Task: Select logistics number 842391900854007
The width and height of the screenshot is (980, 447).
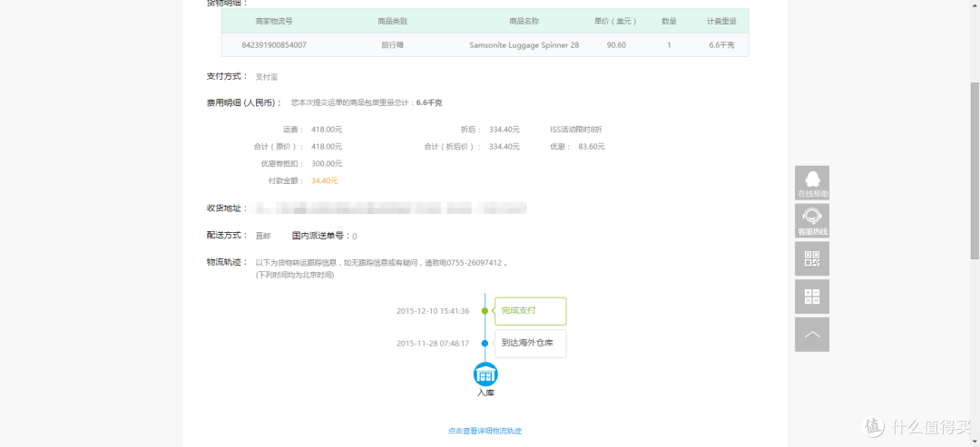Action: pos(274,45)
